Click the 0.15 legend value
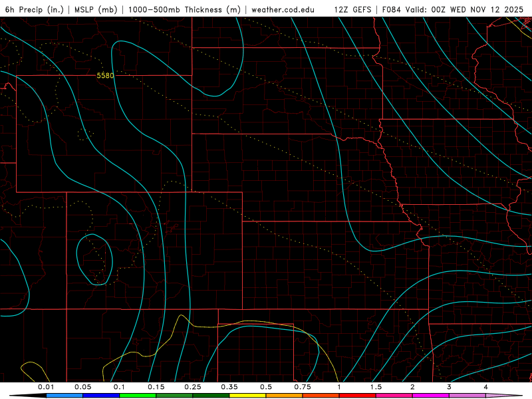Image resolution: width=532 pixels, height=399 pixels. tap(156, 387)
